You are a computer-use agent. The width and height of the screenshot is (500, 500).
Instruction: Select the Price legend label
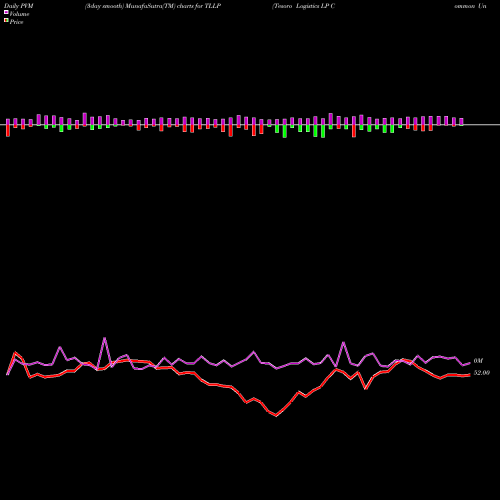[16, 22]
